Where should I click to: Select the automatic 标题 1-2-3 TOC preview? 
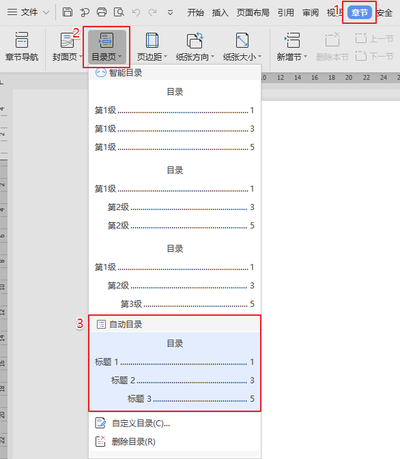175,371
